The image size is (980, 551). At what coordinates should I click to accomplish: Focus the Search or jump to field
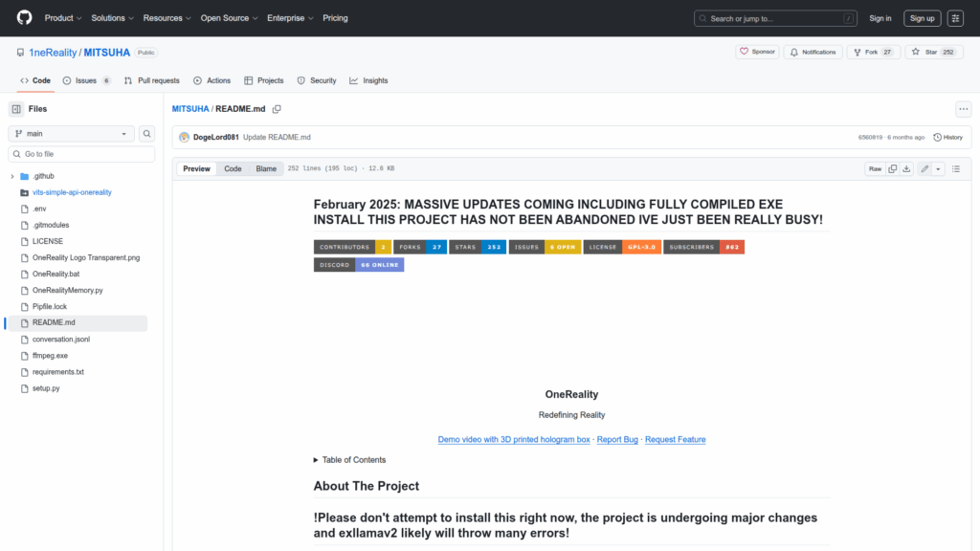click(x=775, y=18)
